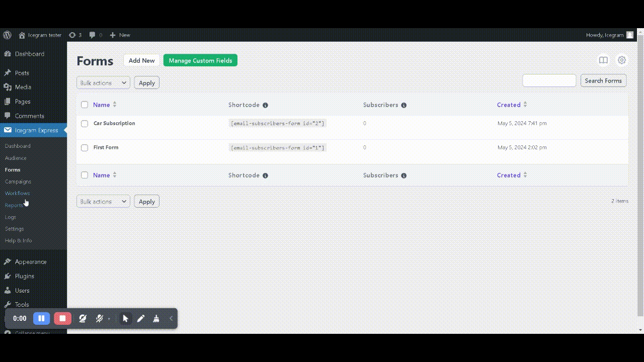
Task: Open the Media library menu
Action: [23, 87]
